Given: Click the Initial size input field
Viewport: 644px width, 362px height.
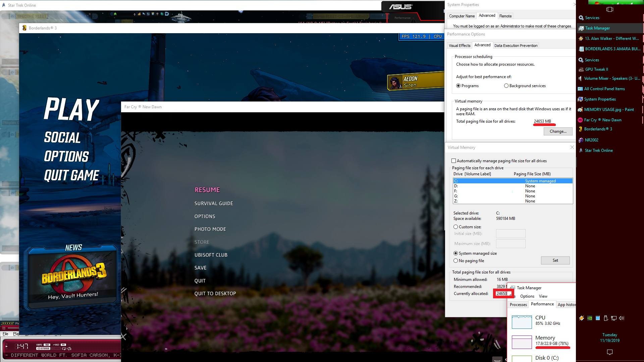Looking at the screenshot, I should [x=511, y=234].
